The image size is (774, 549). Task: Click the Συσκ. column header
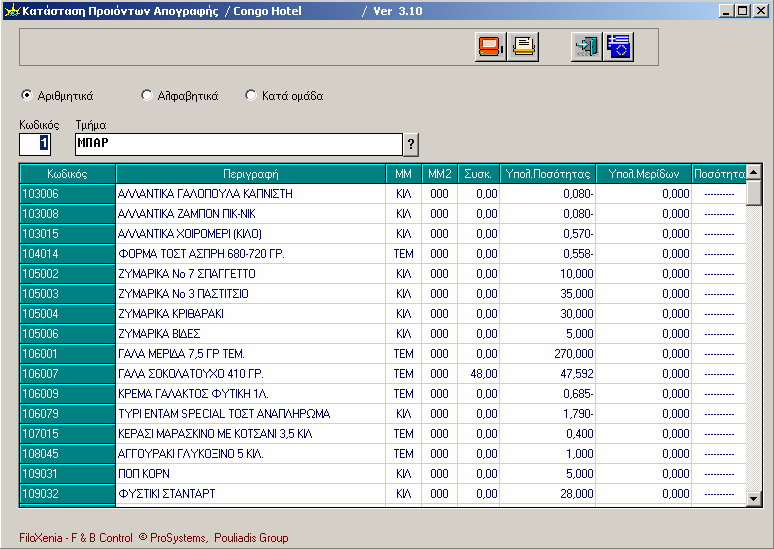[x=478, y=174]
